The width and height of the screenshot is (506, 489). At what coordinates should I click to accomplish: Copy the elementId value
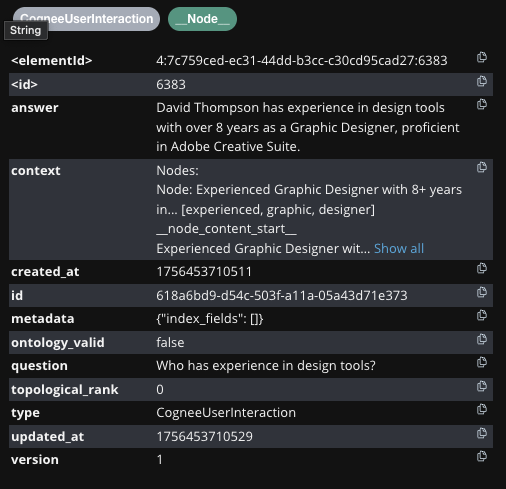tap(482, 57)
